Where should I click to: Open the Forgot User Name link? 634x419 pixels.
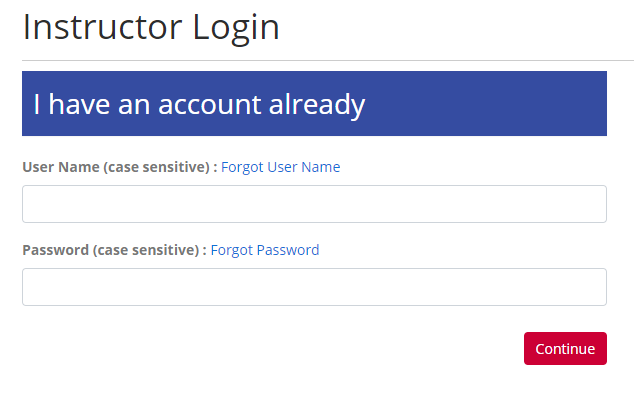[x=280, y=167]
